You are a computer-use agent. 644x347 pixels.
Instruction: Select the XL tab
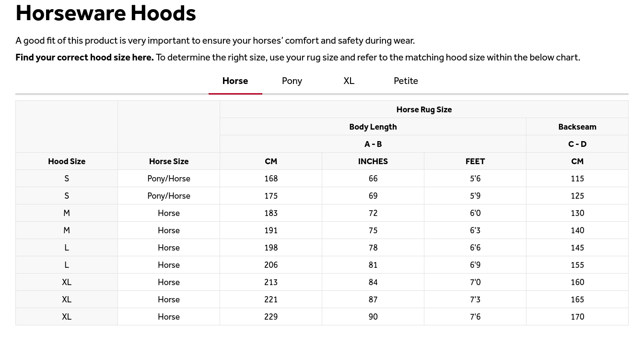coord(349,81)
